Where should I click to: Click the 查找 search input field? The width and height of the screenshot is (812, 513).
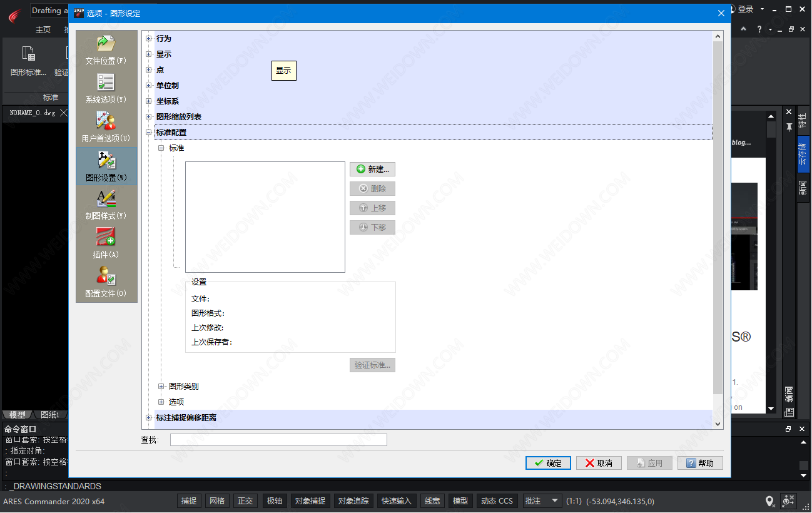point(278,440)
